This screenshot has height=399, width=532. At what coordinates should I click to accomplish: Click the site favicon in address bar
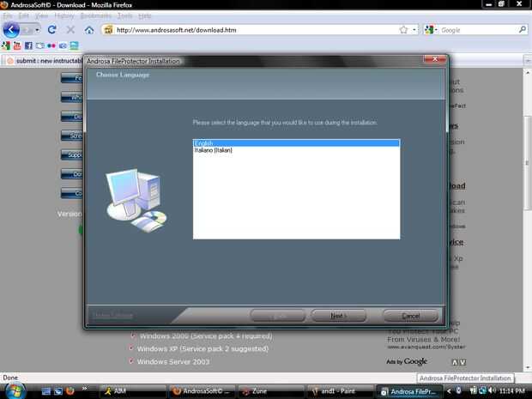108,30
